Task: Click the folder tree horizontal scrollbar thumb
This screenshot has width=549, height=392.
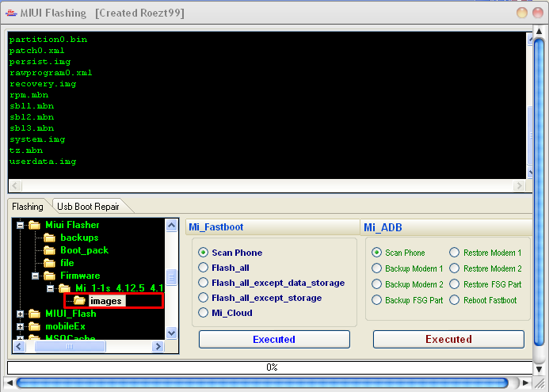Action: click(70, 347)
